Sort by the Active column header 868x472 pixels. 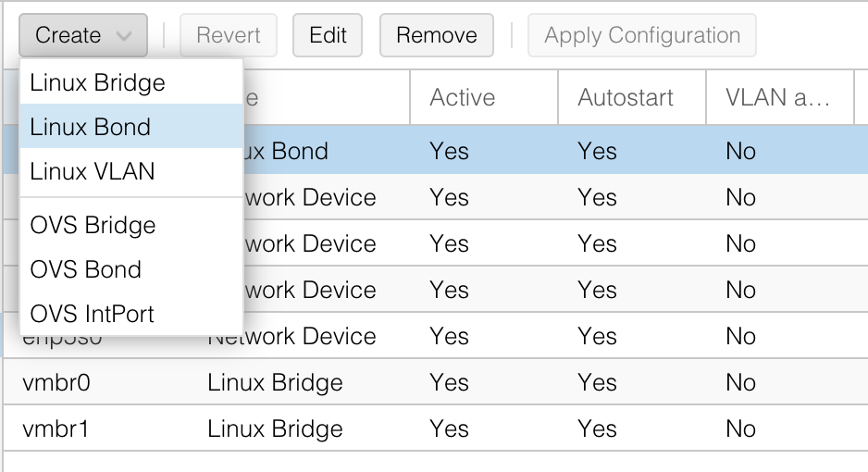[484, 97]
